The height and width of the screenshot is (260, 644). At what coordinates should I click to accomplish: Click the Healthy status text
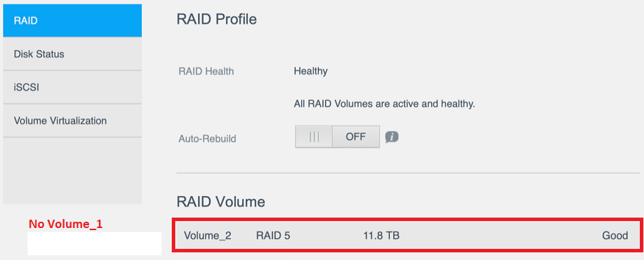(310, 72)
